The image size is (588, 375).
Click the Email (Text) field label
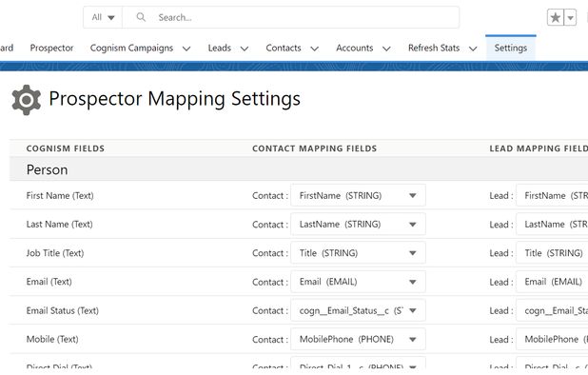[x=49, y=282]
